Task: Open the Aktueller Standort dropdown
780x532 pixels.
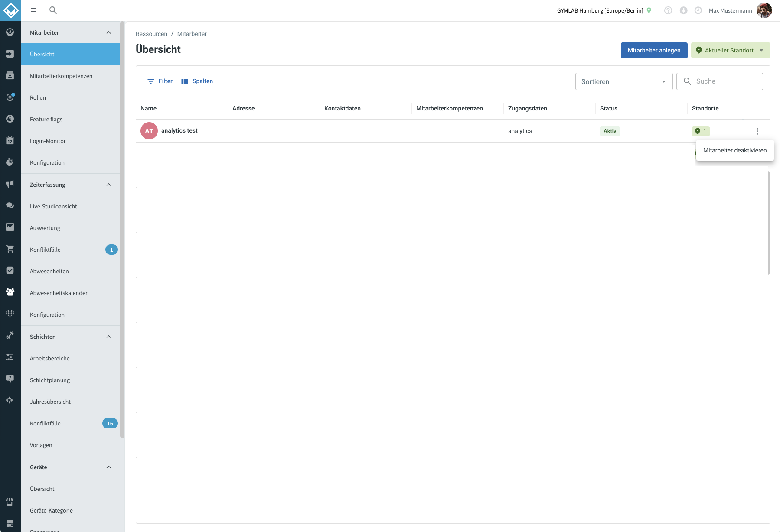Action: [731, 50]
